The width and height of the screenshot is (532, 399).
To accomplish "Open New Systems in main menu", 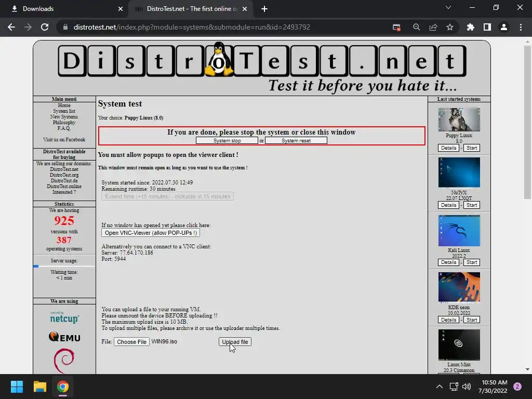I will 64,117.
